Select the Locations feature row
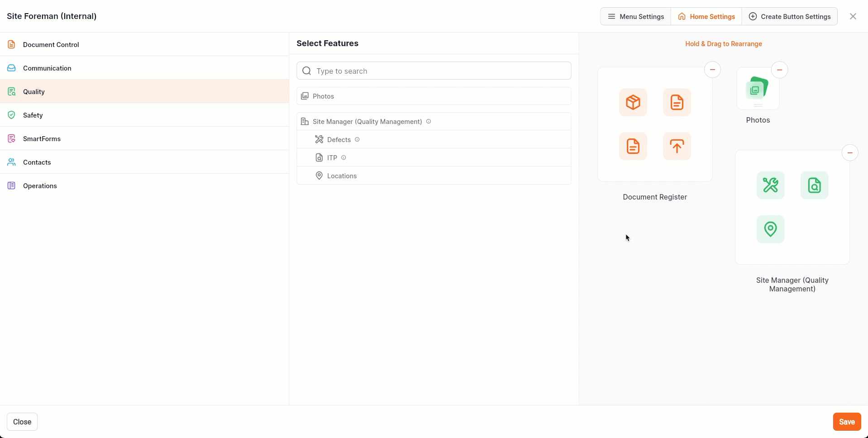The image size is (868, 438). tap(342, 176)
